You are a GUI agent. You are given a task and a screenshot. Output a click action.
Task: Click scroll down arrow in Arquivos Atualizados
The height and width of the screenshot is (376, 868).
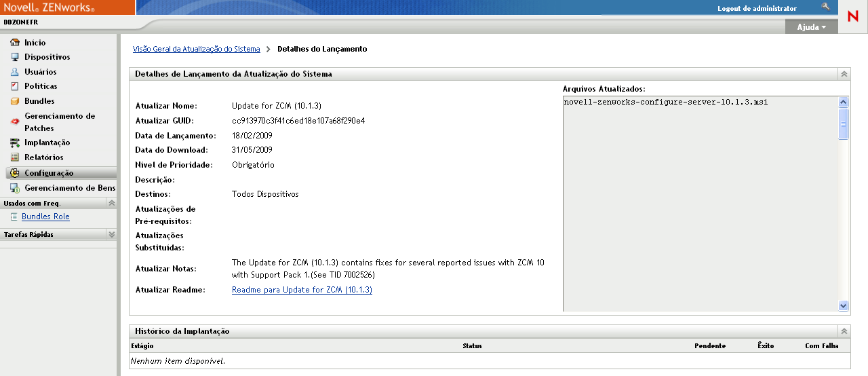pos(844,306)
